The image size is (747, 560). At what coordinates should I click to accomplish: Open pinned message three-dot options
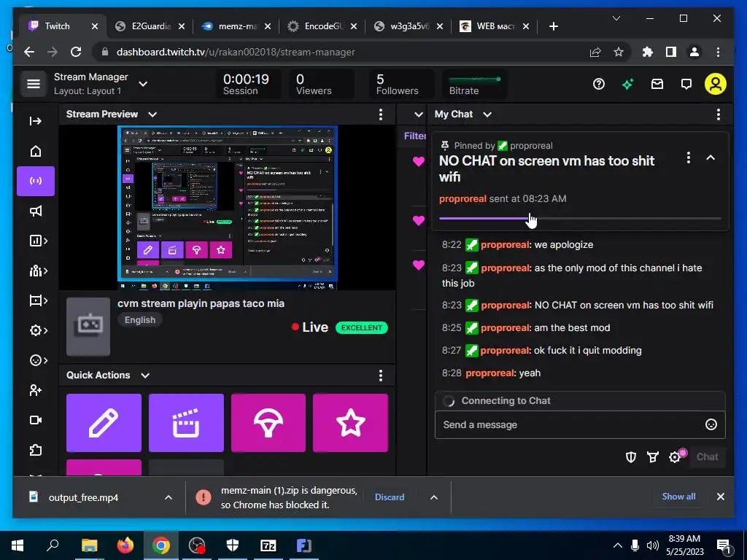pyautogui.click(x=689, y=157)
